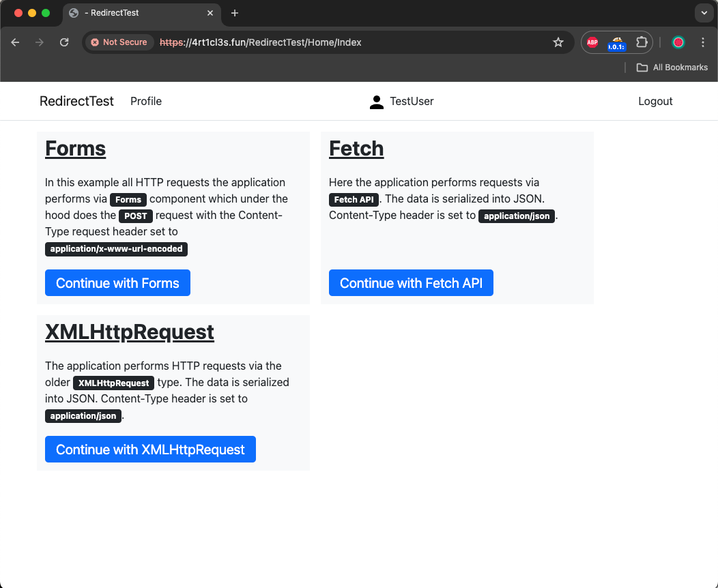Click Continue with Fetch API
This screenshot has width=718, height=588.
tap(411, 282)
